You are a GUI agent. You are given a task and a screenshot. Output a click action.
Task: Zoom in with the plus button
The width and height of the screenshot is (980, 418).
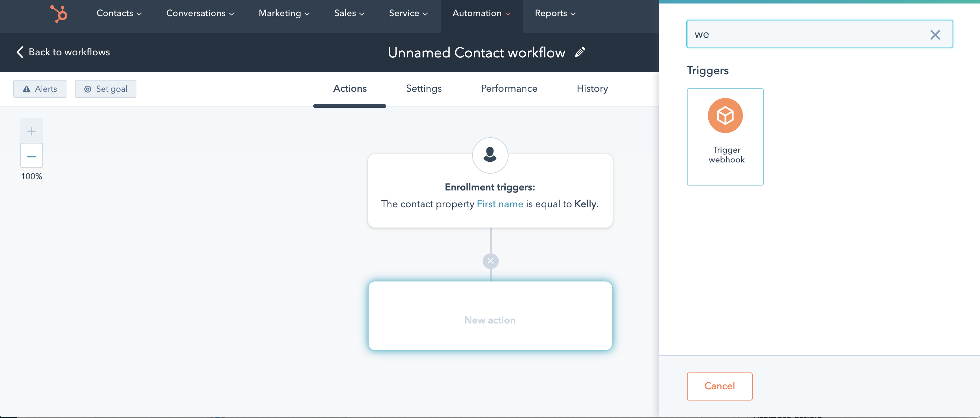(x=31, y=131)
